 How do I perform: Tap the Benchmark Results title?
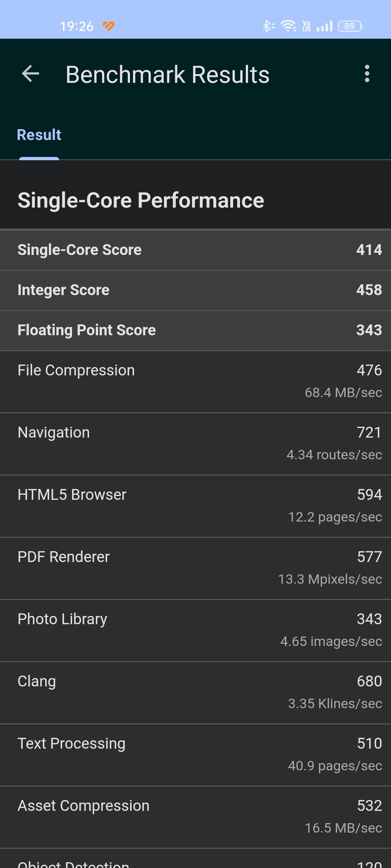pyautogui.click(x=167, y=75)
